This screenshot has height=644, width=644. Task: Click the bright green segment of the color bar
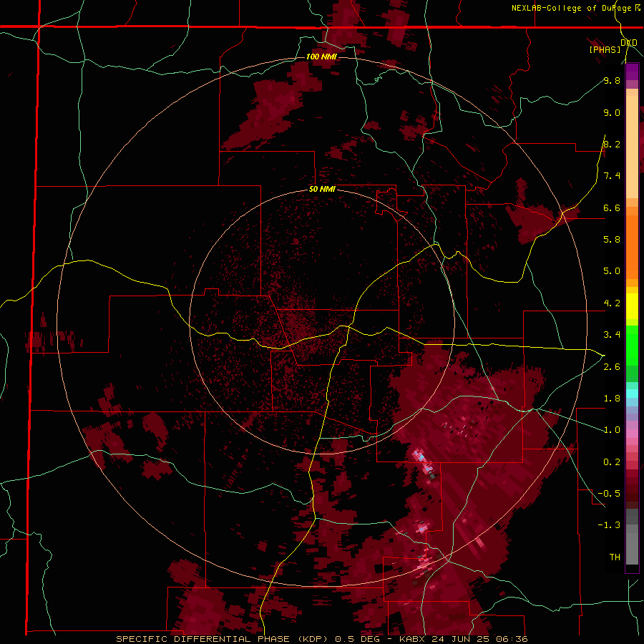coord(632,345)
